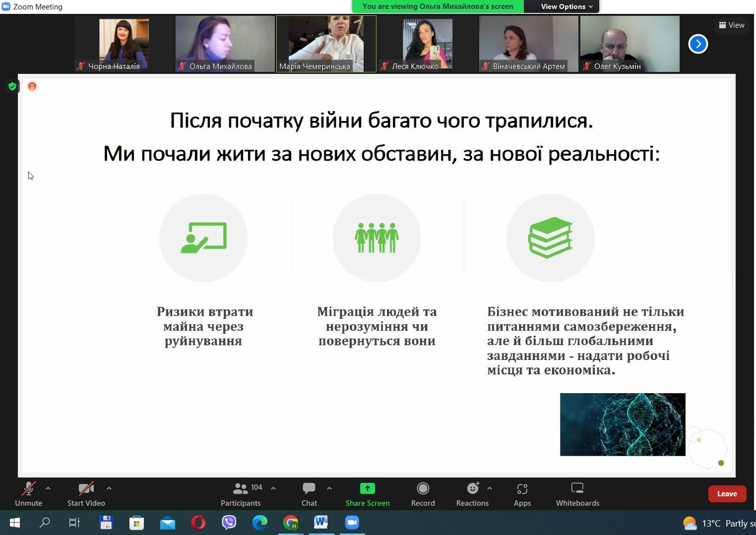Open the Apps panel
The height and width of the screenshot is (535, 756).
(x=522, y=494)
